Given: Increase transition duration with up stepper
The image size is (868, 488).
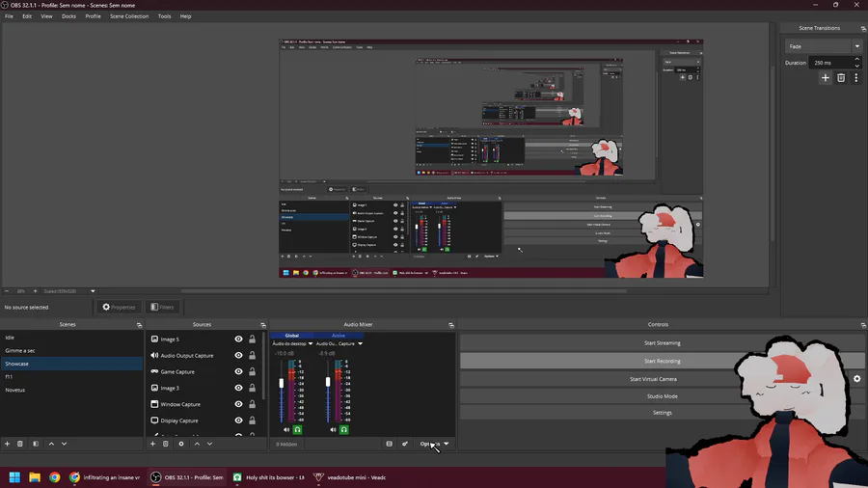Looking at the screenshot, I should (x=857, y=59).
